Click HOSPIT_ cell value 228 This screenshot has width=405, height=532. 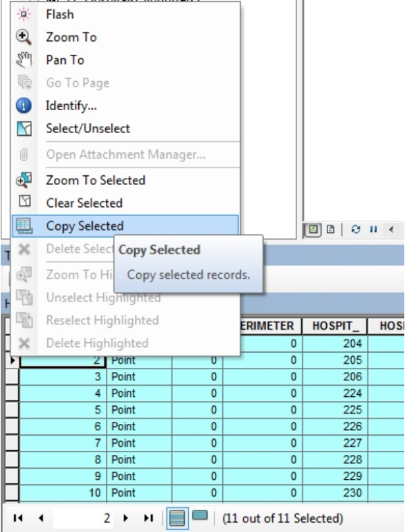pyautogui.click(x=335, y=460)
